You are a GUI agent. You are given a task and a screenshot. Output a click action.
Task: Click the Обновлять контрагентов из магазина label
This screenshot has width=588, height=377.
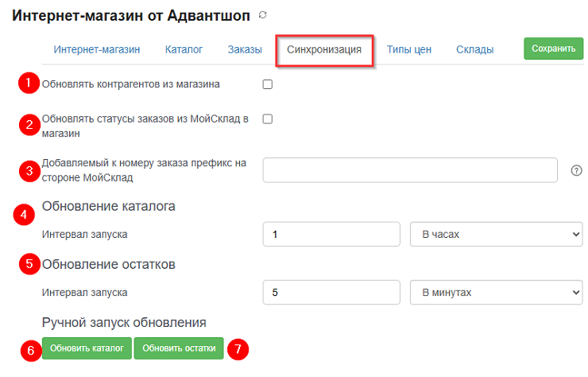[130, 84]
